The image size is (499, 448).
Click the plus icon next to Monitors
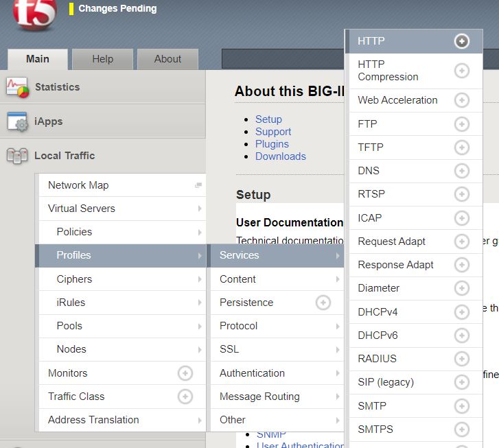point(185,373)
